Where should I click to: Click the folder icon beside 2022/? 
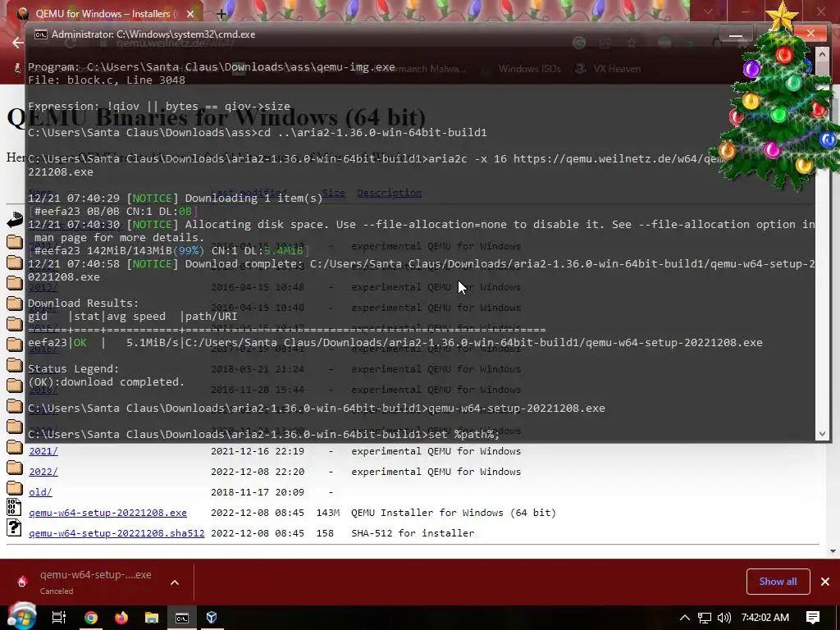point(15,468)
